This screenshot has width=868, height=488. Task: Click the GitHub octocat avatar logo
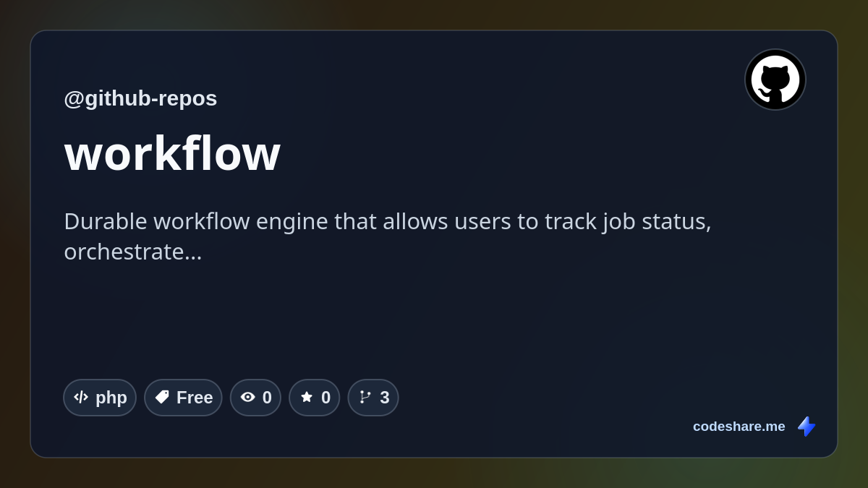775,80
